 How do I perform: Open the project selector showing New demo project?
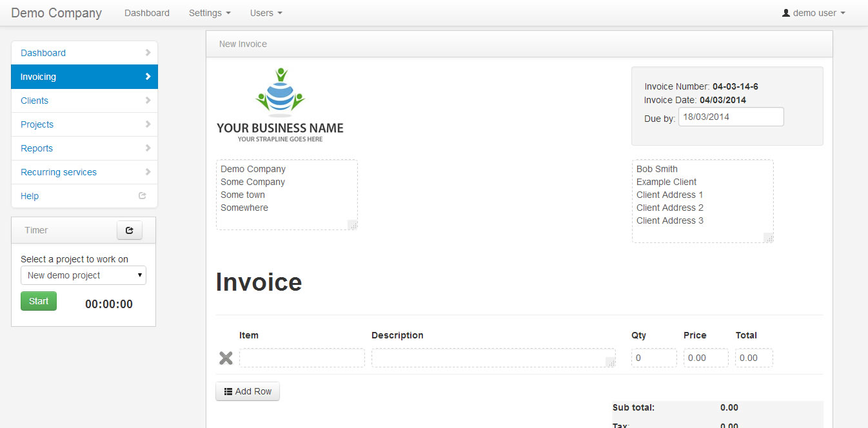coord(84,275)
